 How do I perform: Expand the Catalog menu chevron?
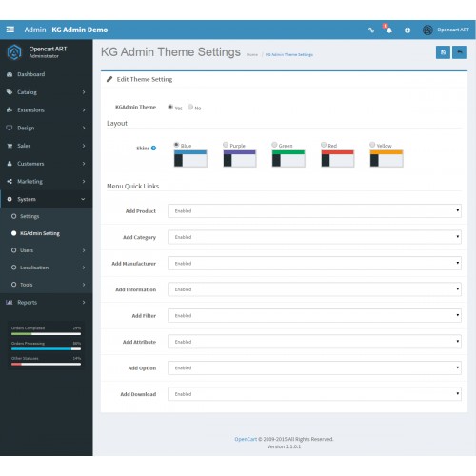coord(84,92)
